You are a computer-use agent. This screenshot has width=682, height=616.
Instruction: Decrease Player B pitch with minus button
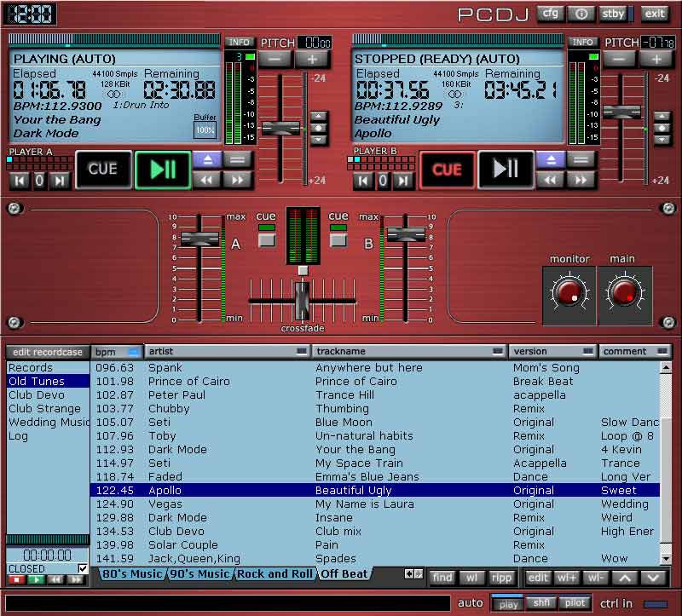point(619,59)
